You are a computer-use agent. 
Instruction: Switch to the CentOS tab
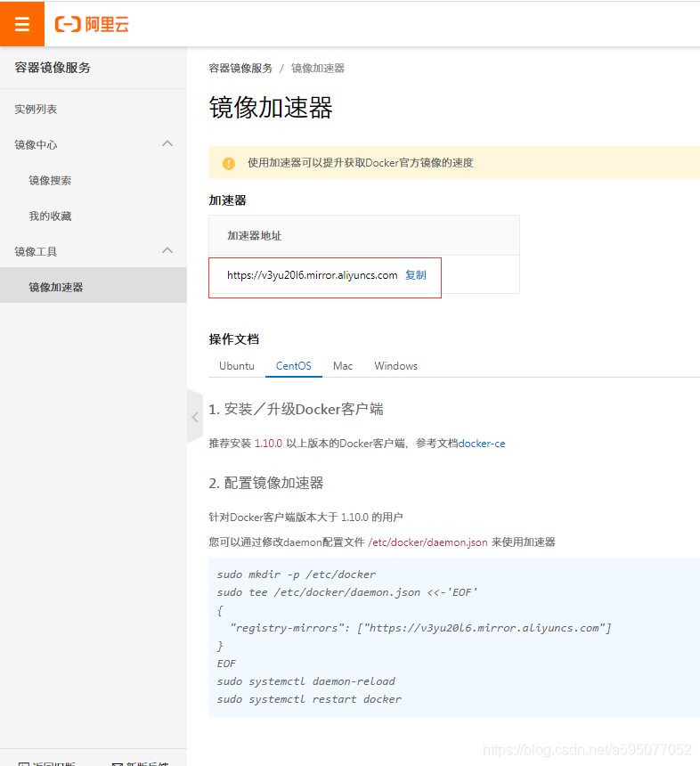click(x=294, y=366)
